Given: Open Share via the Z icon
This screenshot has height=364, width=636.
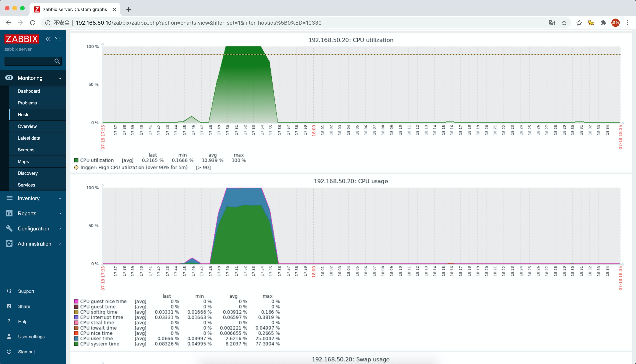Looking at the screenshot, I should point(9,306).
